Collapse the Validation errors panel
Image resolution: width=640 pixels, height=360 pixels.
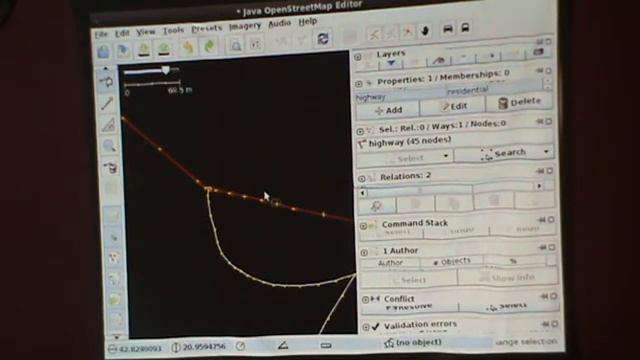(x=366, y=327)
